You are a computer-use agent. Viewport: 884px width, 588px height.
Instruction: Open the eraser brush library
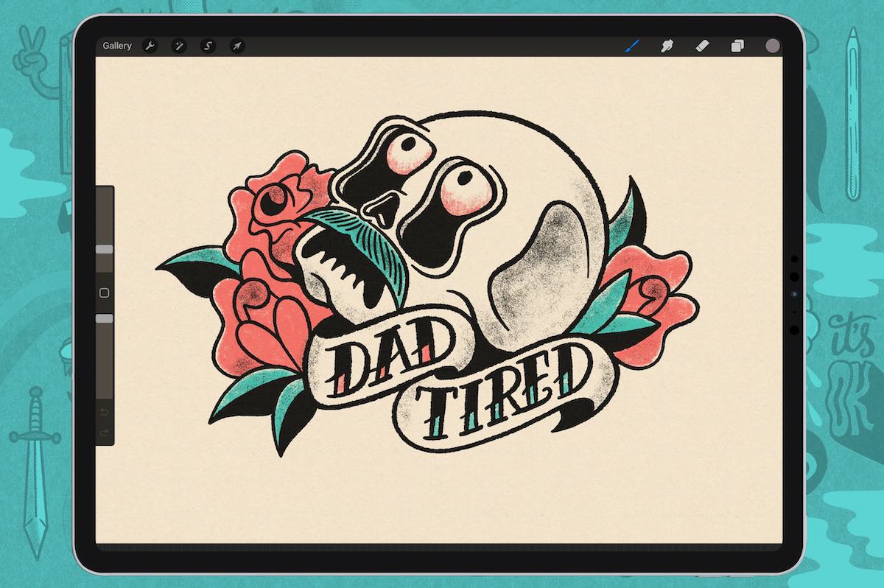[x=701, y=46]
